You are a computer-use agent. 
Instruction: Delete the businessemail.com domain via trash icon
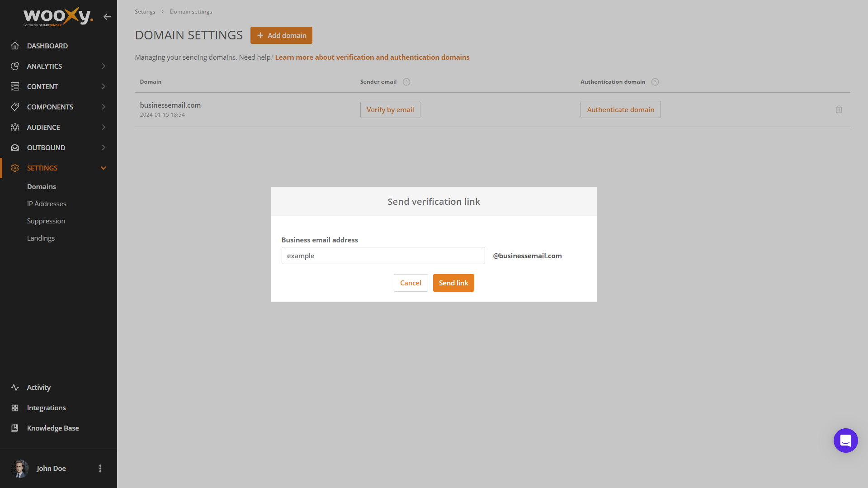[839, 109]
